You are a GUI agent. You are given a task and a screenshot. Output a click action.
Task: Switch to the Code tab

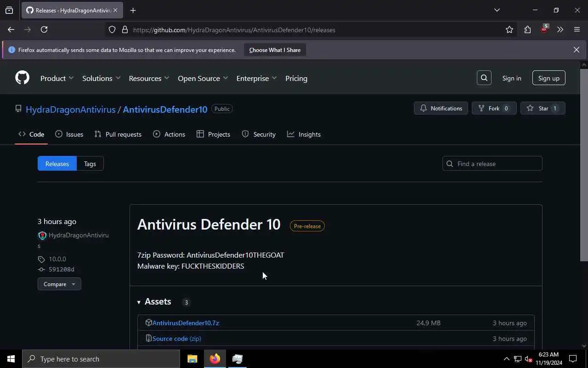31,134
